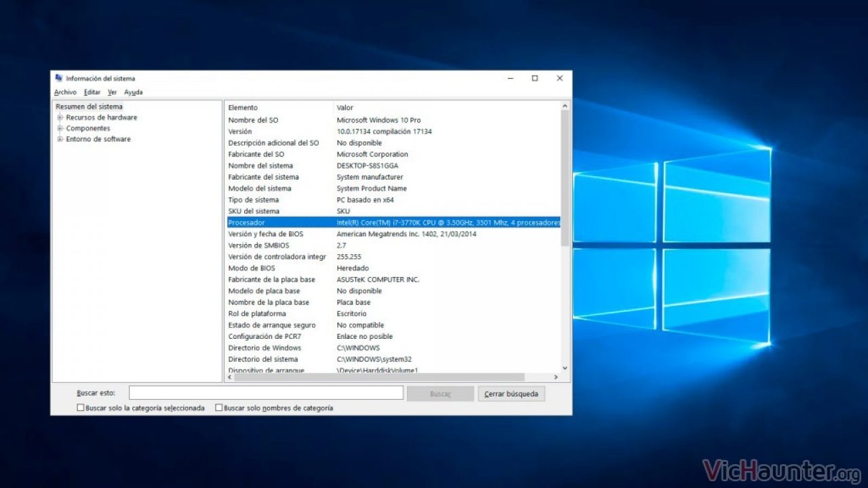This screenshot has height=488, width=868.
Task: Select the Nombre del sistema row
Action: (393, 165)
